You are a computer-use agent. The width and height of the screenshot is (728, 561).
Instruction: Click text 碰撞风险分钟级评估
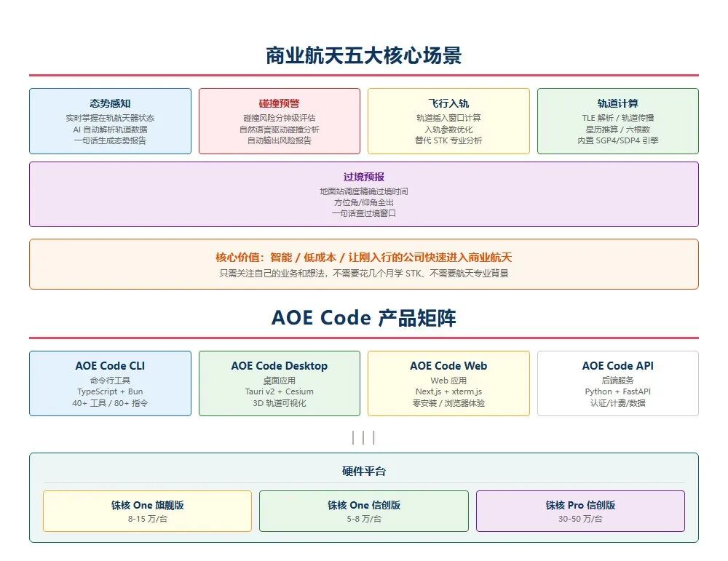click(279, 118)
